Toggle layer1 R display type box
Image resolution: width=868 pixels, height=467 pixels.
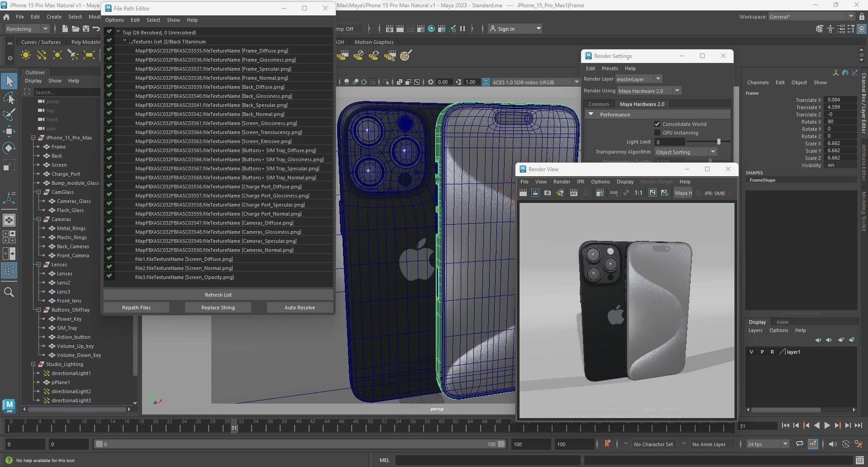pos(773,352)
